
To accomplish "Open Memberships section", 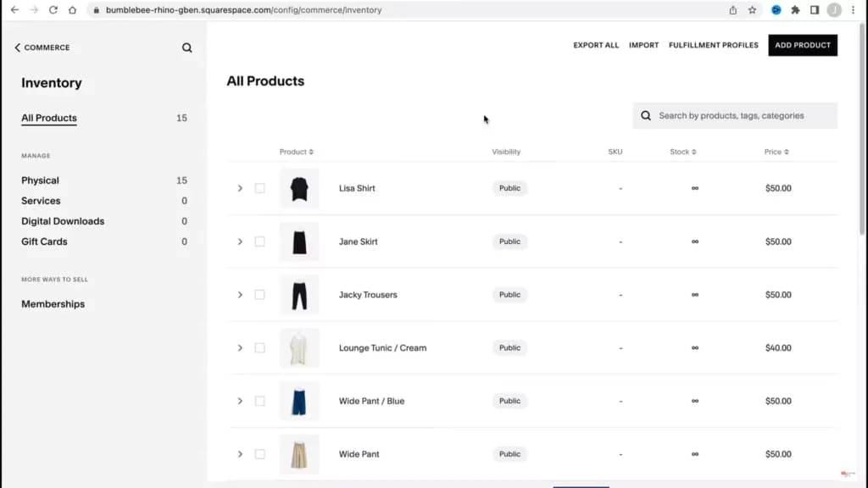I will coord(53,304).
